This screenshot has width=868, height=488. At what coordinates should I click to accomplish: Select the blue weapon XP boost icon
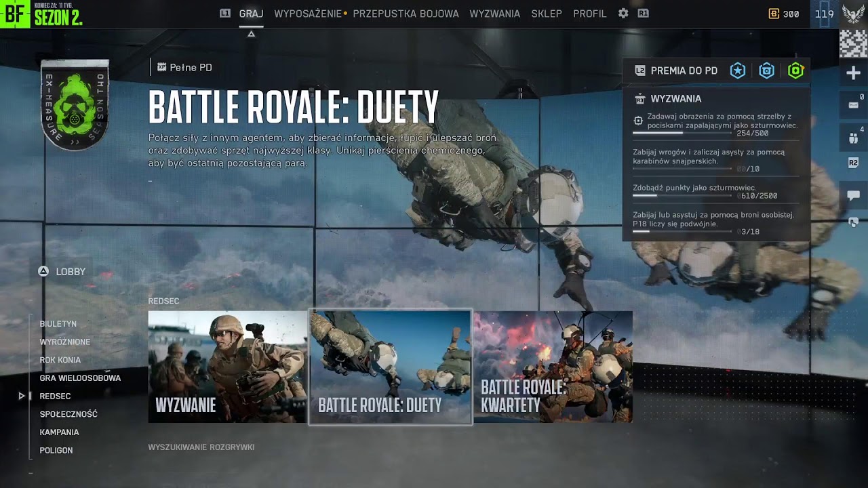767,70
